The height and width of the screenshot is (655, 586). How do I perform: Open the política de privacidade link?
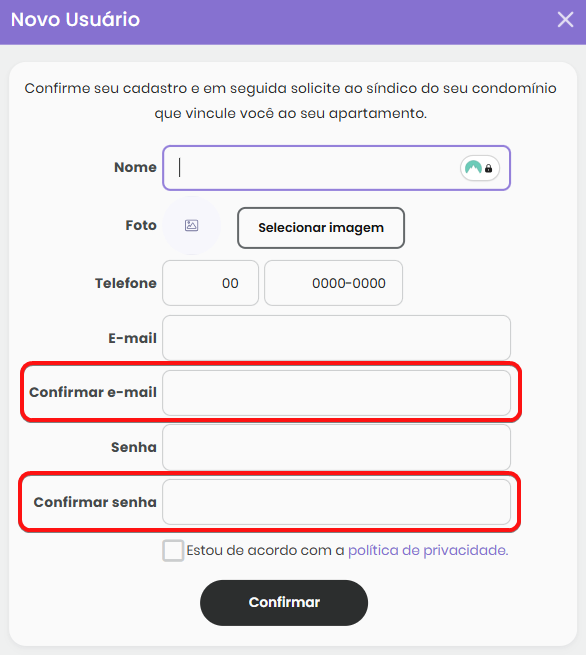click(428, 550)
